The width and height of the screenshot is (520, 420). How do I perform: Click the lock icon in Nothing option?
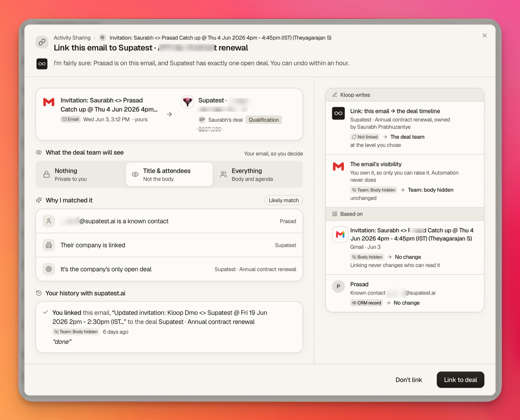point(46,174)
